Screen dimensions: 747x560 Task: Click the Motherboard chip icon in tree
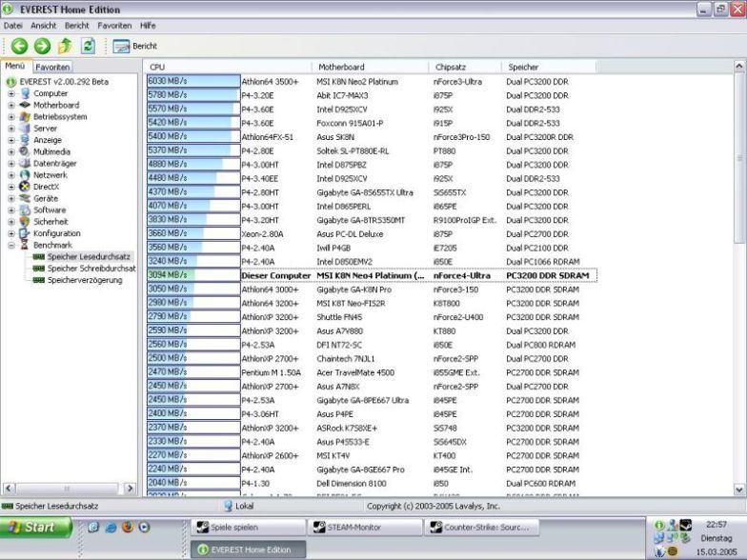[x=25, y=105]
